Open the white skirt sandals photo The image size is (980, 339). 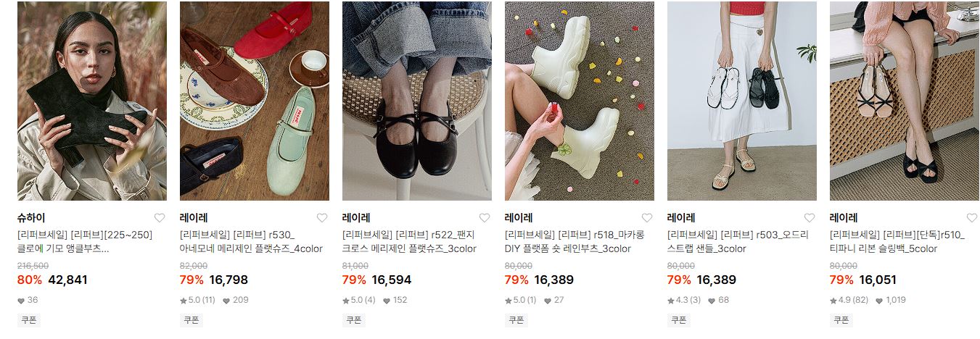coord(742,101)
